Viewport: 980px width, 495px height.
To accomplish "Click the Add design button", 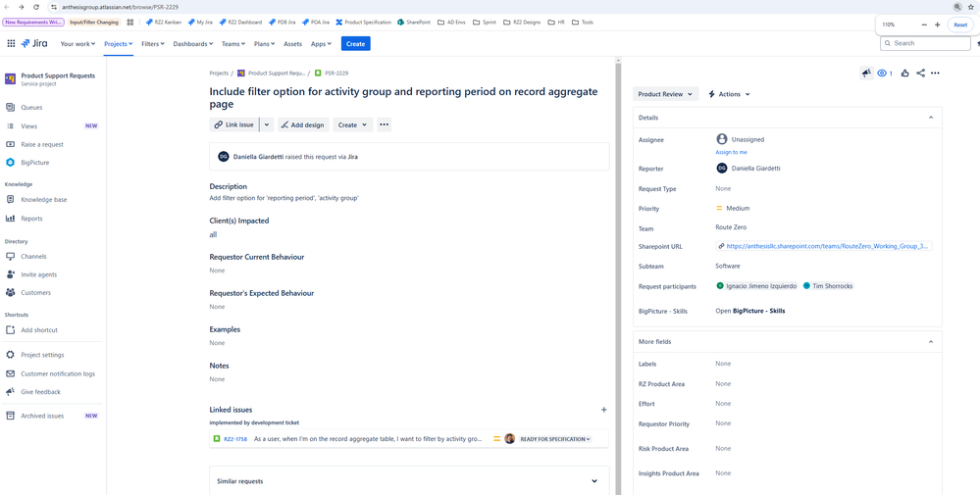I will click(x=303, y=124).
